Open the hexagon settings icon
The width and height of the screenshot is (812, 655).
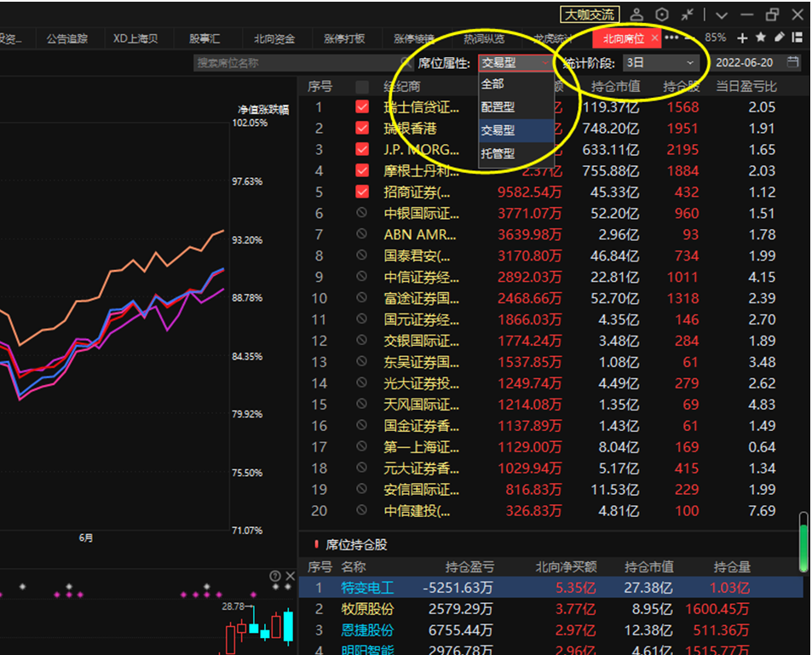(662, 14)
